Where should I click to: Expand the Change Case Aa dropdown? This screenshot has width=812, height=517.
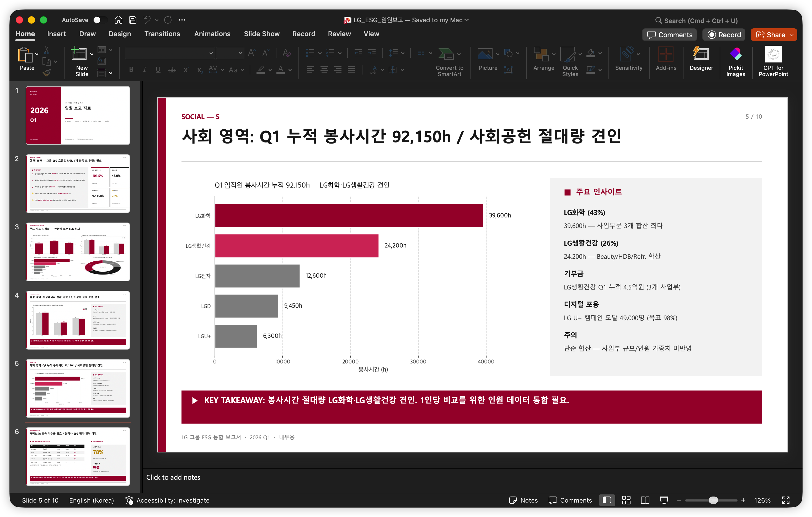point(242,70)
